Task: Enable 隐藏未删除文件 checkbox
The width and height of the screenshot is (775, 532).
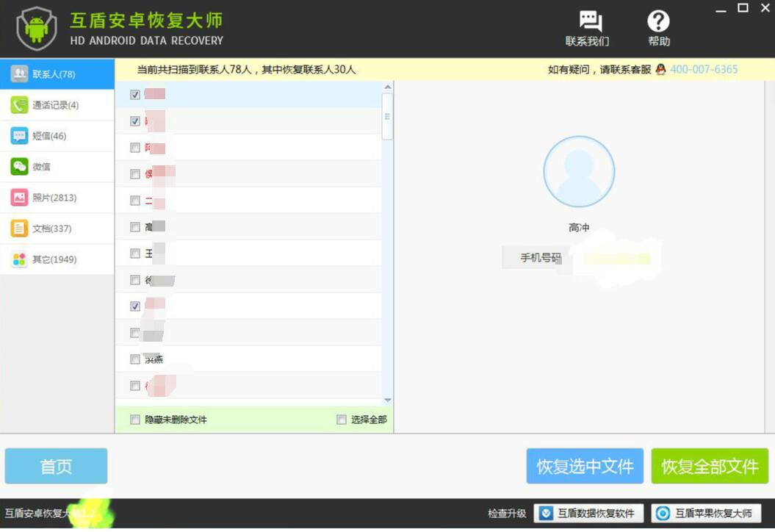Action: tap(135, 420)
